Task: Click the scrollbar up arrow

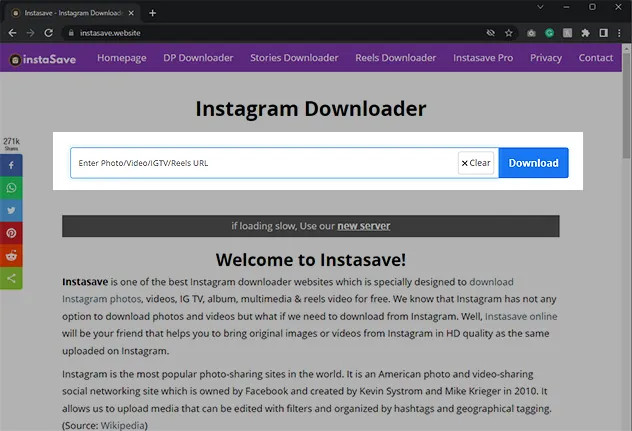Action: 626,48
